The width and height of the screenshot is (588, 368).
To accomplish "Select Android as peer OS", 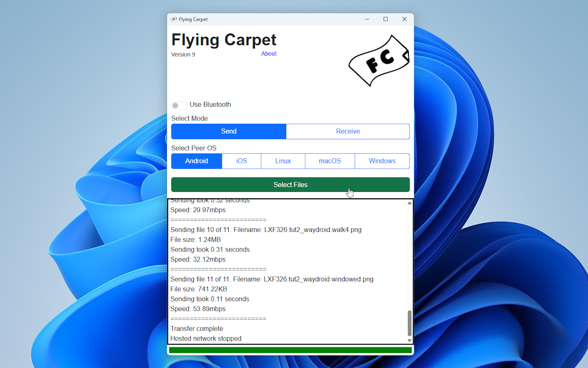I will [196, 161].
